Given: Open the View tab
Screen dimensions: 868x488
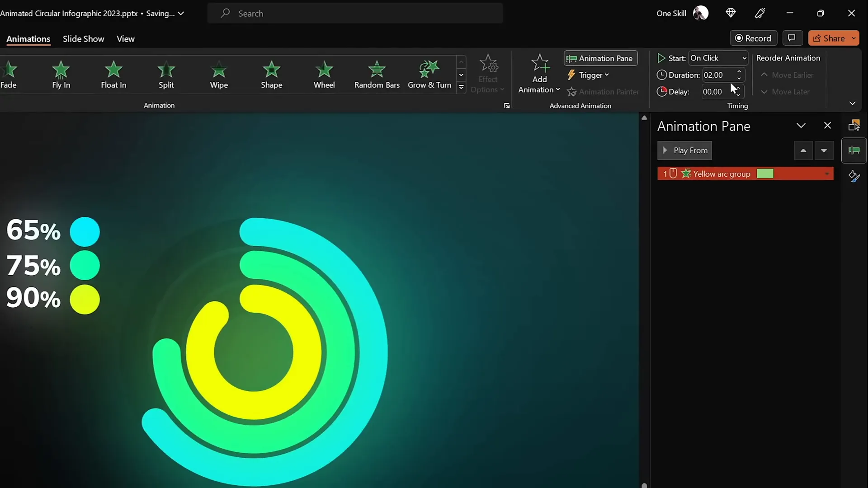Looking at the screenshot, I should [125, 39].
